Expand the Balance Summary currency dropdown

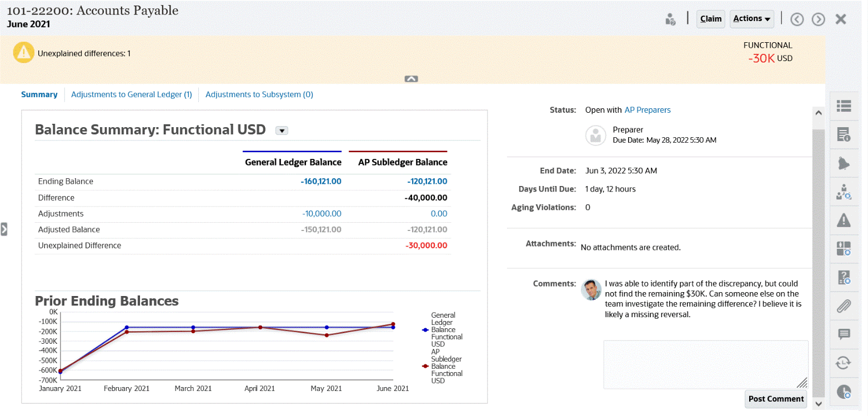282,131
